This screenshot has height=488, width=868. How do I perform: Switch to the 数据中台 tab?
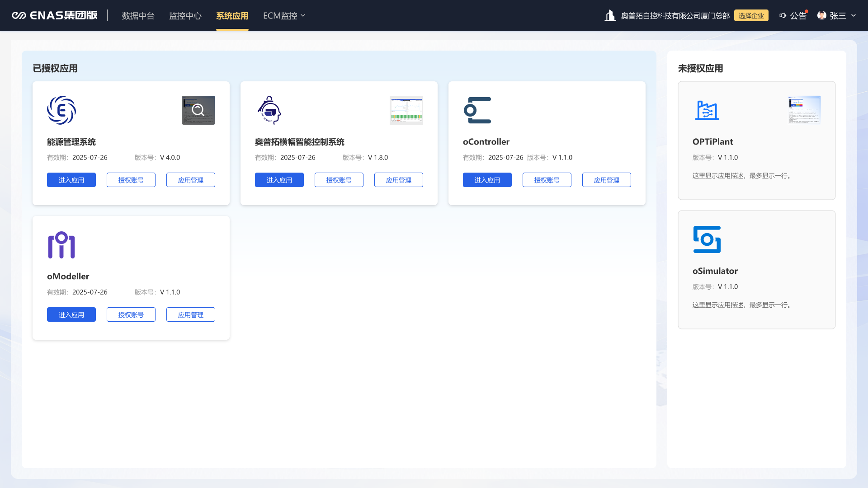138,16
